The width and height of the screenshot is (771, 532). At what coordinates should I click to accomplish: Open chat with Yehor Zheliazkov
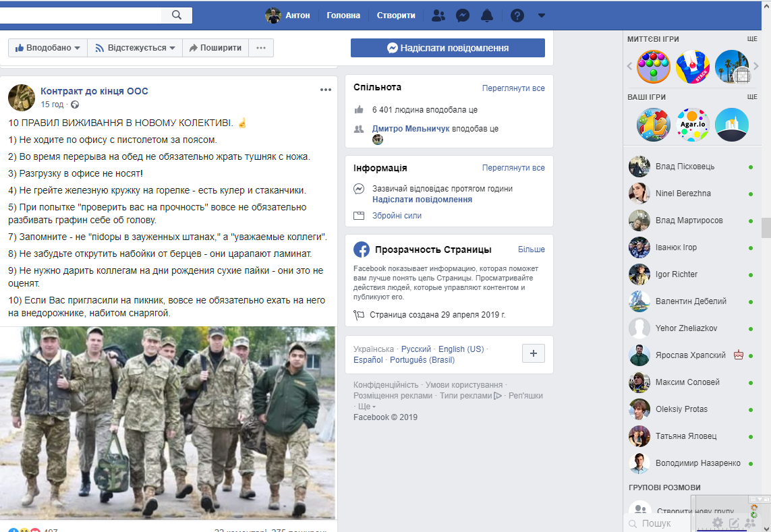pos(691,328)
